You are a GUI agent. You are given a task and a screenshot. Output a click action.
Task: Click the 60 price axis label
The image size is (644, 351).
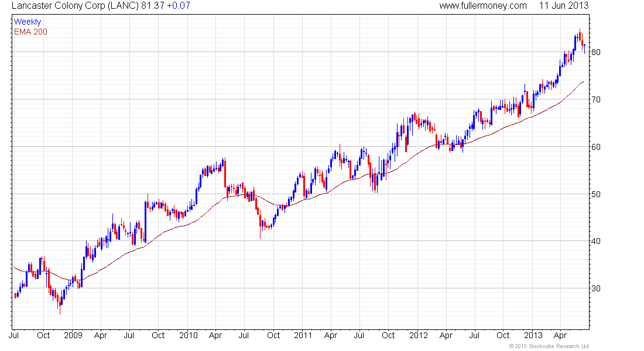tap(595, 147)
